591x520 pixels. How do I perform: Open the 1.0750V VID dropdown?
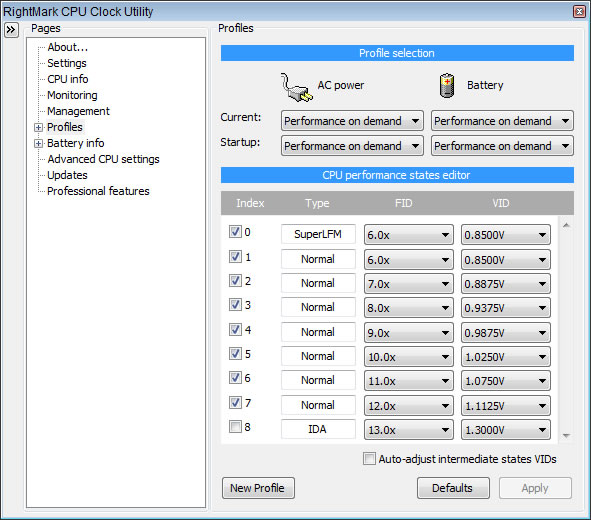pyautogui.click(x=505, y=381)
